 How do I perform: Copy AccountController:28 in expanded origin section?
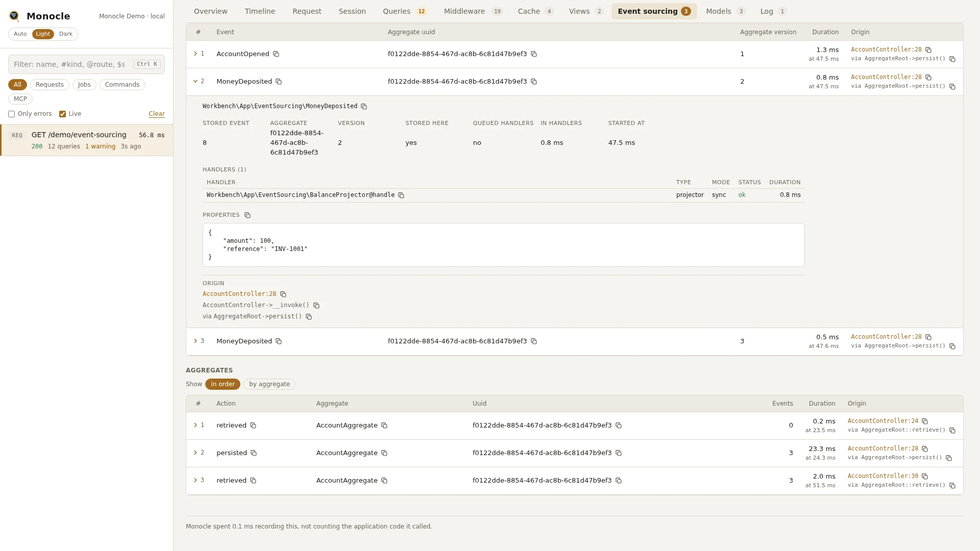tap(283, 294)
